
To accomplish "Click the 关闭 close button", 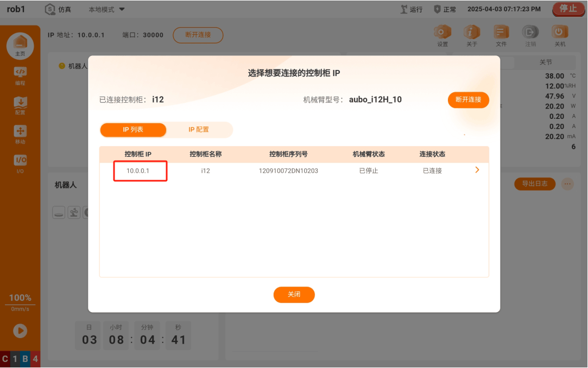I will click(294, 295).
